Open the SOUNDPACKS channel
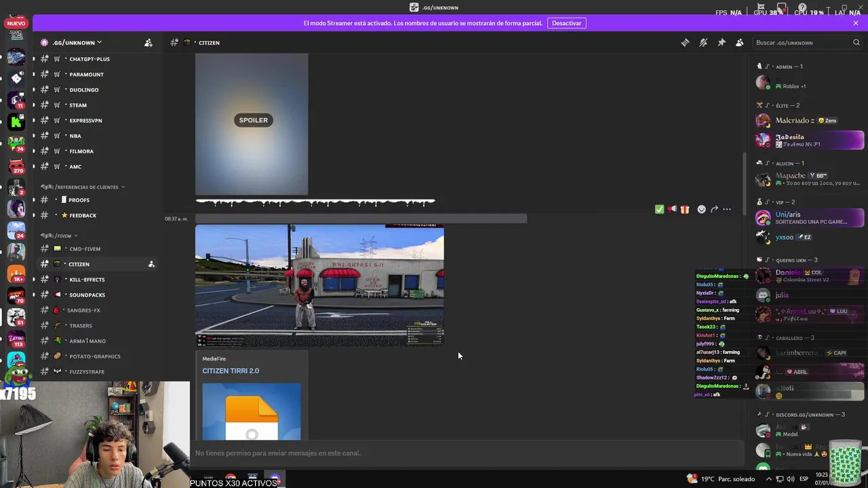 [x=87, y=295]
